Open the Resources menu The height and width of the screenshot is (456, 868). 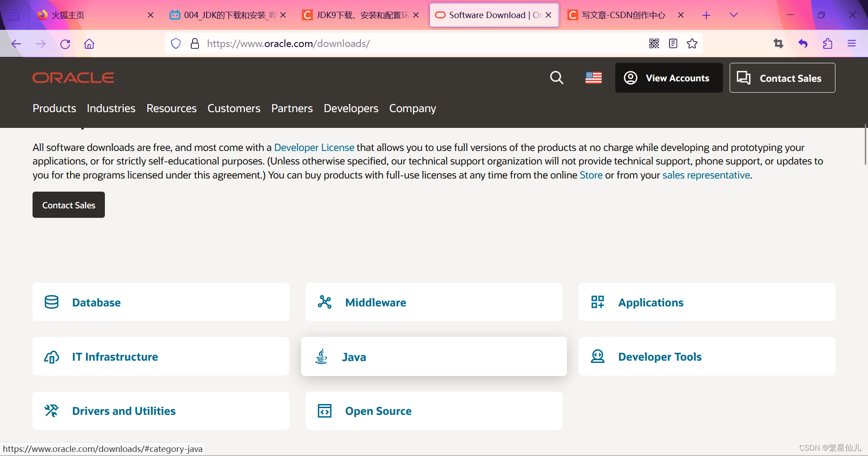click(x=172, y=108)
